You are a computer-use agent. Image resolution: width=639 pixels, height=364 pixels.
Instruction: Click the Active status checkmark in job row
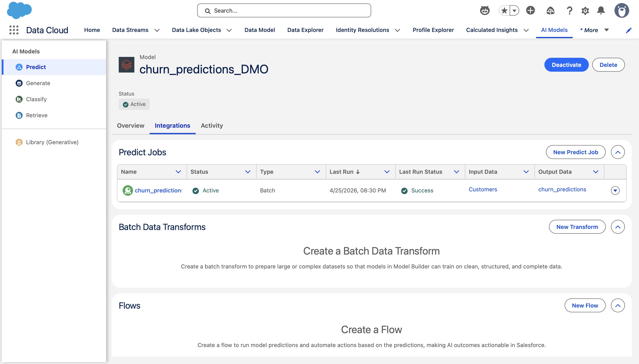[x=196, y=191]
